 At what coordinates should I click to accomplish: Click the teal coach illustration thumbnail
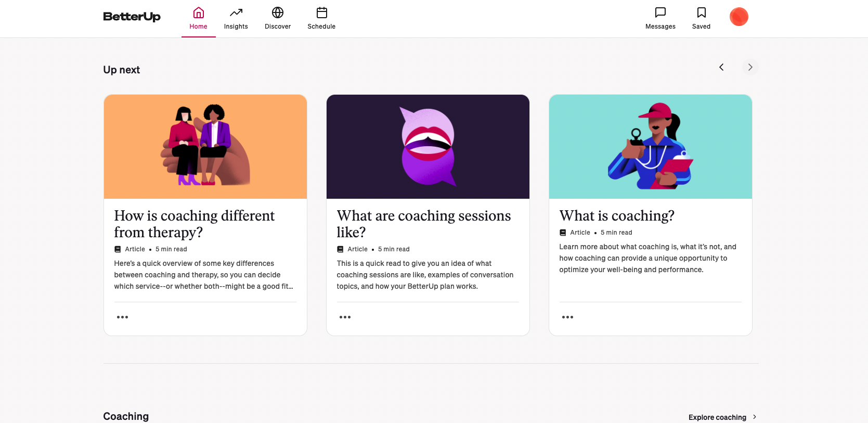coord(650,147)
